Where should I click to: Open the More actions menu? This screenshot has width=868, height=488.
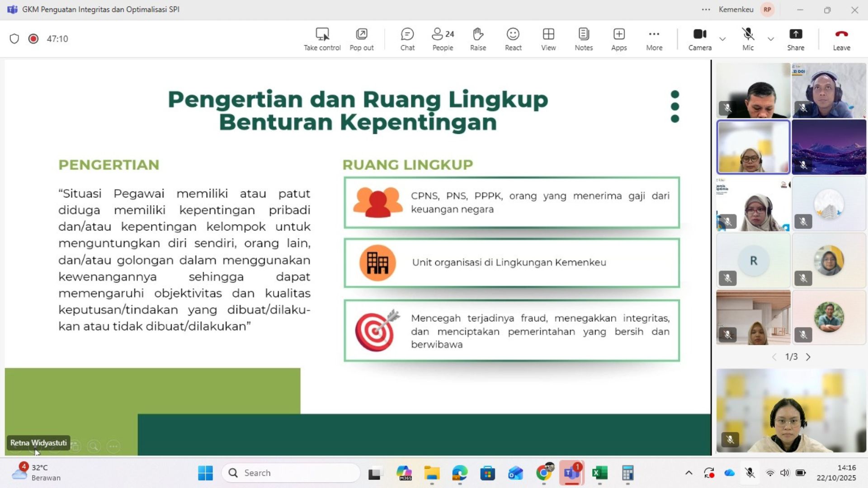click(x=654, y=39)
